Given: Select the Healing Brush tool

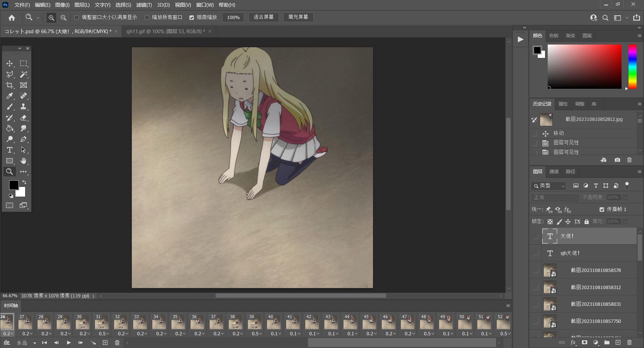Looking at the screenshot, I should click(23, 96).
